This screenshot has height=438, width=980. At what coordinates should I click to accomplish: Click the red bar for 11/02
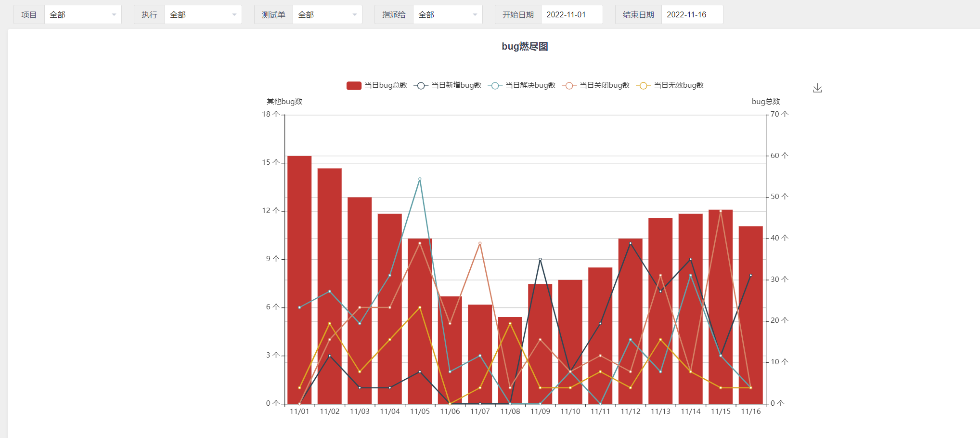tap(330, 286)
